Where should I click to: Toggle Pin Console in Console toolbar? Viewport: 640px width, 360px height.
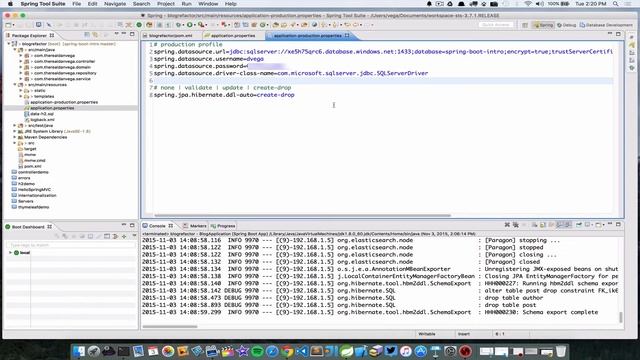(579, 225)
